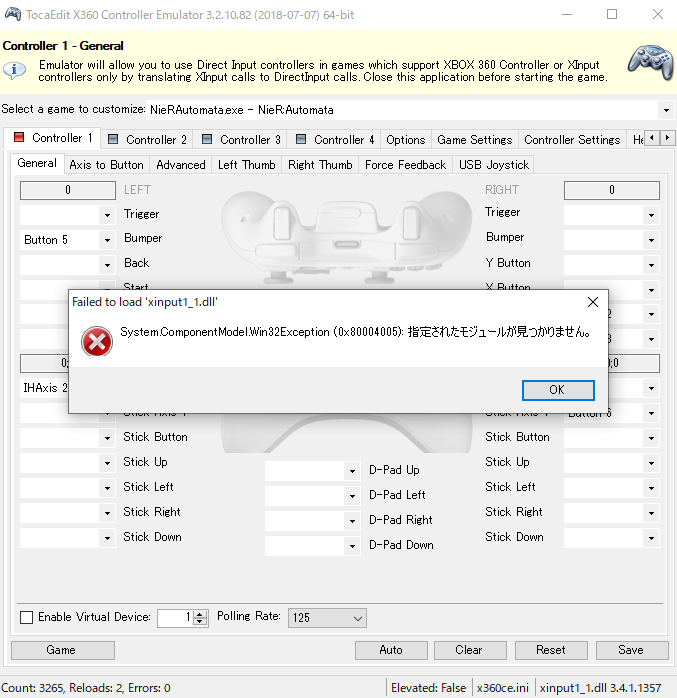
Task: Expand the D-Pad Up mapping dropdown
Action: click(x=351, y=471)
